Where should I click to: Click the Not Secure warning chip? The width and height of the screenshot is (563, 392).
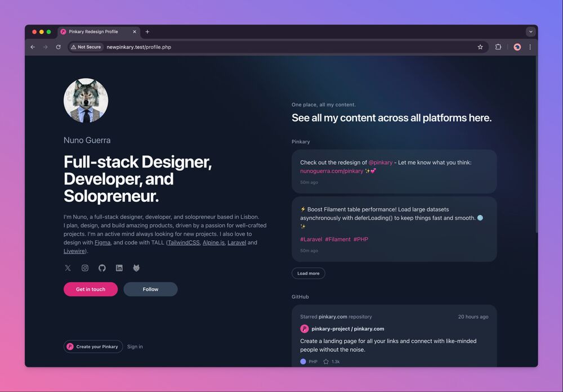[x=86, y=47]
